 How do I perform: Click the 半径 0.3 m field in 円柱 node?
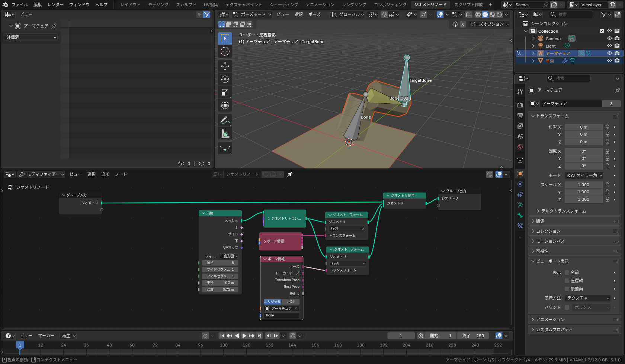(x=220, y=283)
